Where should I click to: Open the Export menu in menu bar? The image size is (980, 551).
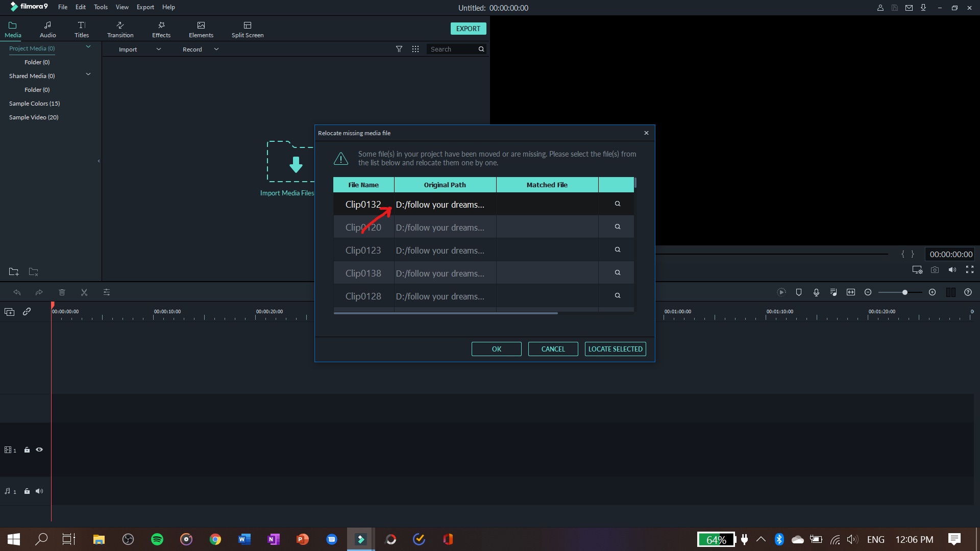[x=145, y=7]
